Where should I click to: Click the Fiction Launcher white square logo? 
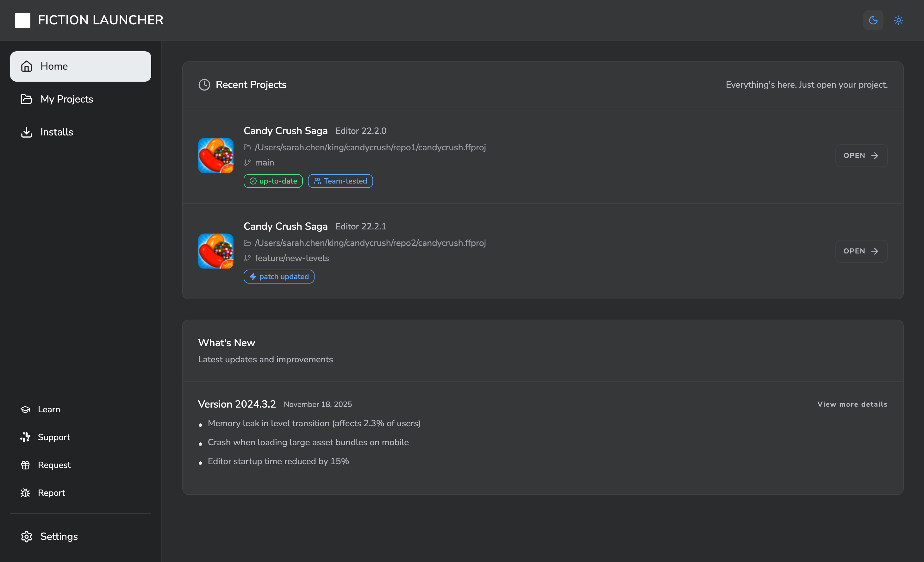pos(22,20)
